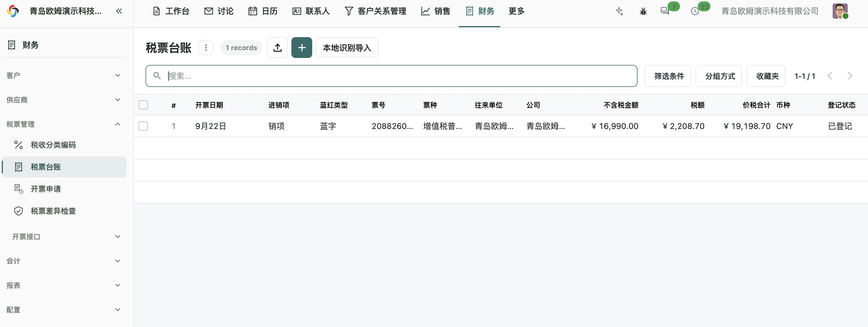Open the debug bug icon menu
This screenshot has width=868, height=327.
coord(643,11)
